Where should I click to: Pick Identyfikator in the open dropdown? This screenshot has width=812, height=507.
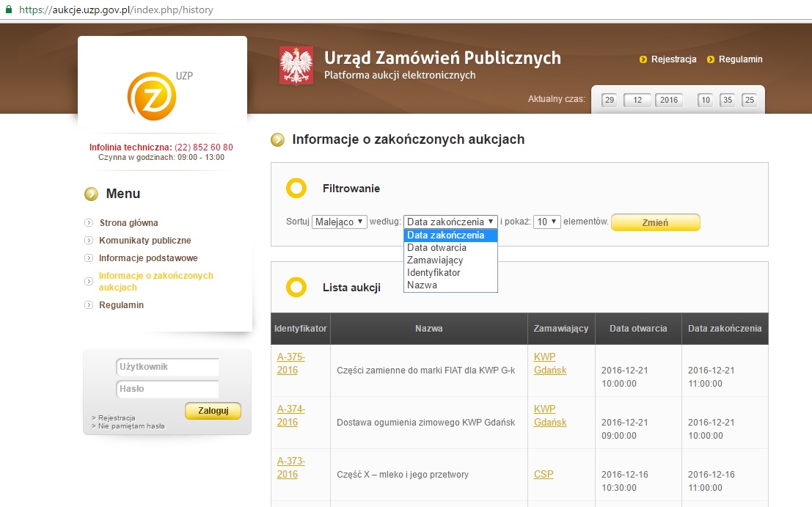434,273
